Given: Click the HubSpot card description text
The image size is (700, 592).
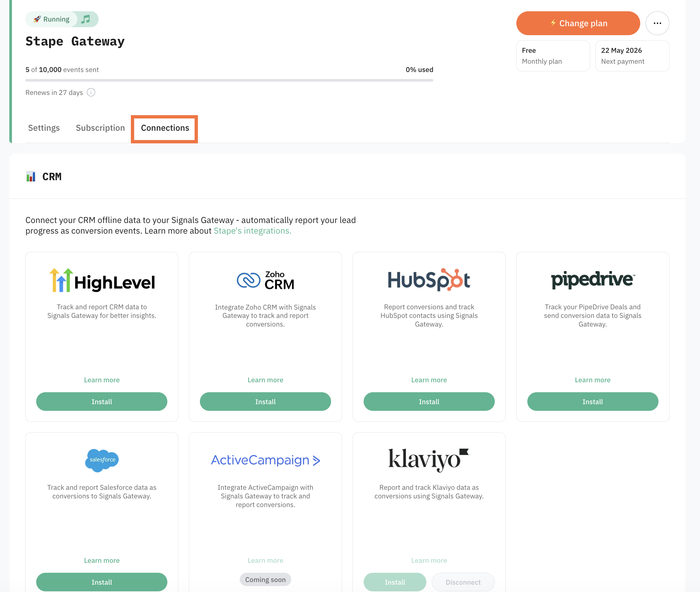Looking at the screenshot, I should [429, 316].
